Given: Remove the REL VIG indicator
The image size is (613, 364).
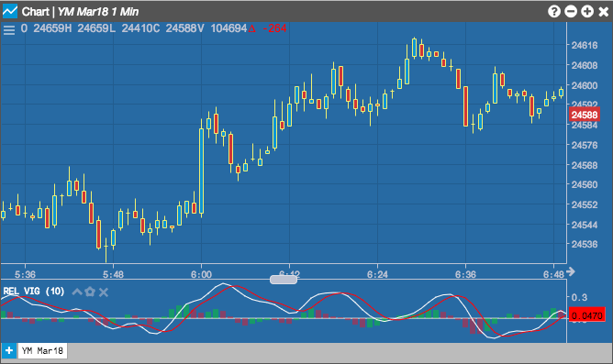Looking at the screenshot, I should pos(103,292).
